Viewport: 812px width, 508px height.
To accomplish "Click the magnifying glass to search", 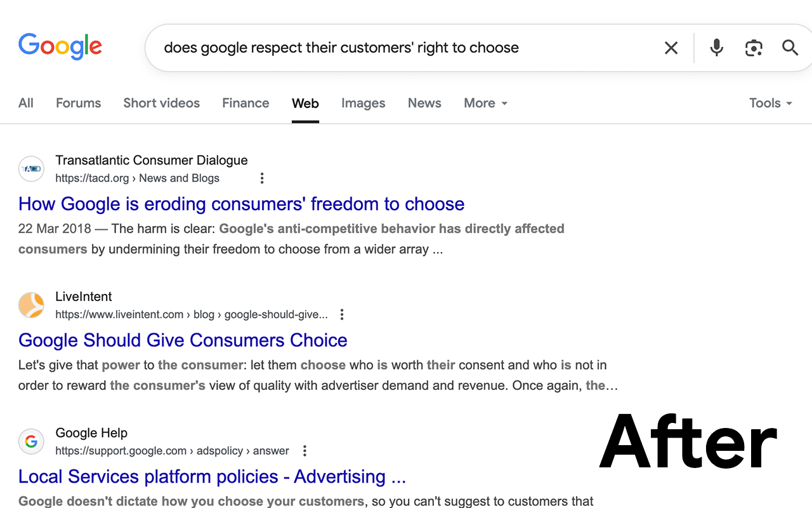I will click(x=790, y=47).
